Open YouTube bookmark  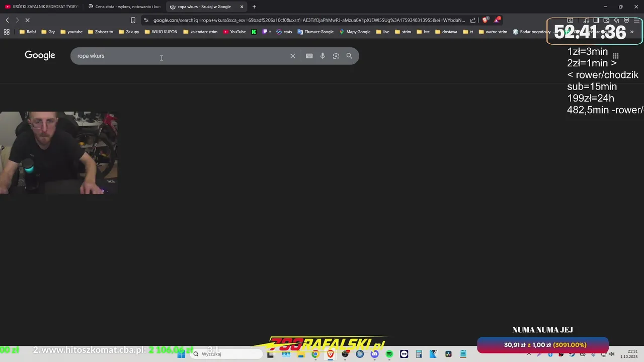point(234,32)
